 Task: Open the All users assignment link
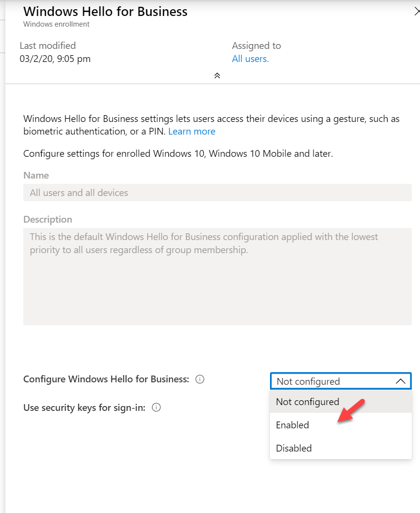click(x=250, y=59)
